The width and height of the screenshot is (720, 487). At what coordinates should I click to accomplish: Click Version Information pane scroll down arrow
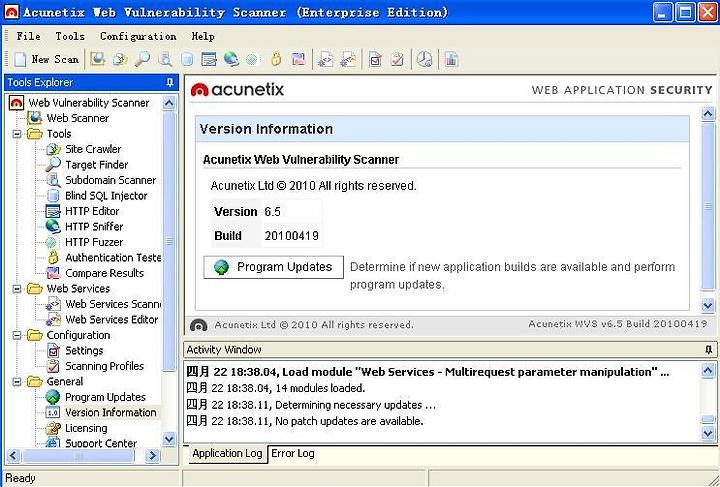[708, 305]
